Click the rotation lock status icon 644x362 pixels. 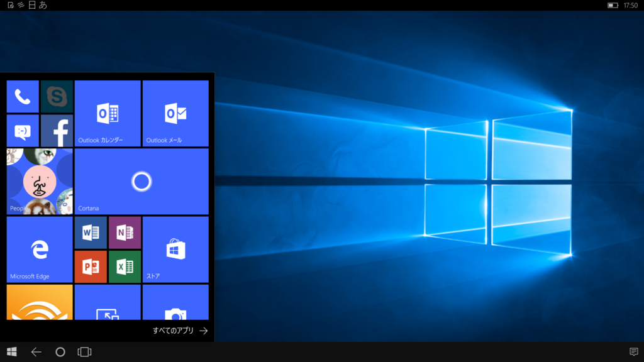tap(11, 5)
